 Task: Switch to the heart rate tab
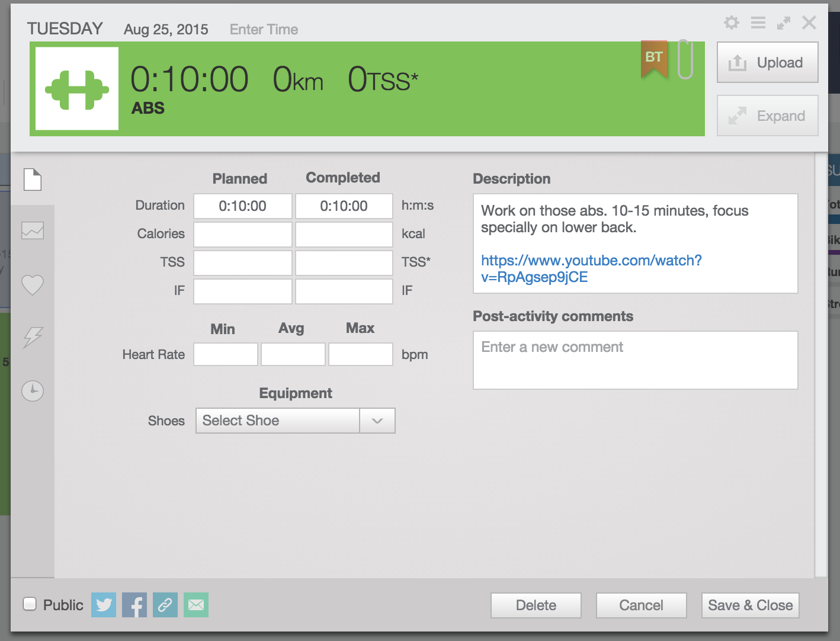point(33,285)
